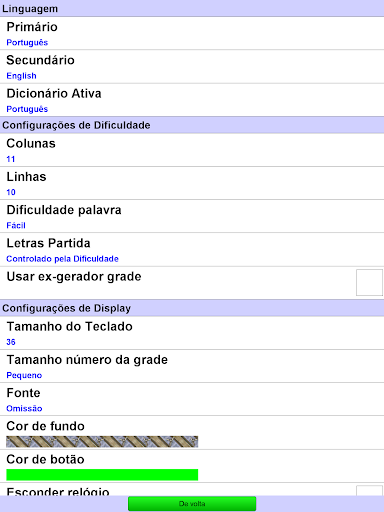Select the Linhas setting showing 10
The image size is (384, 512).
(192, 183)
